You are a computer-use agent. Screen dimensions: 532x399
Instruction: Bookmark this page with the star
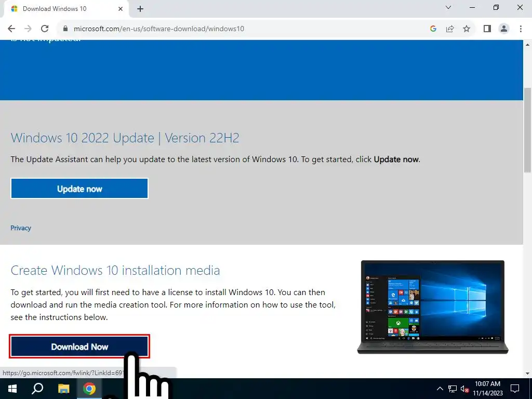click(x=467, y=29)
